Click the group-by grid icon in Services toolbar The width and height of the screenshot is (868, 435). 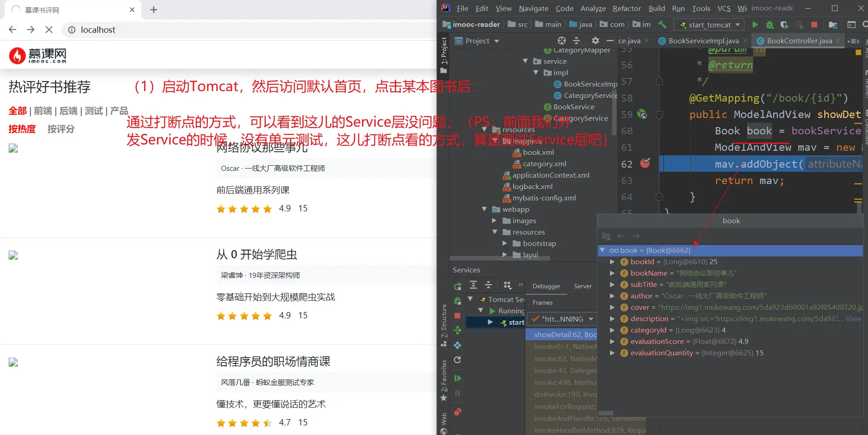[x=507, y=285]
